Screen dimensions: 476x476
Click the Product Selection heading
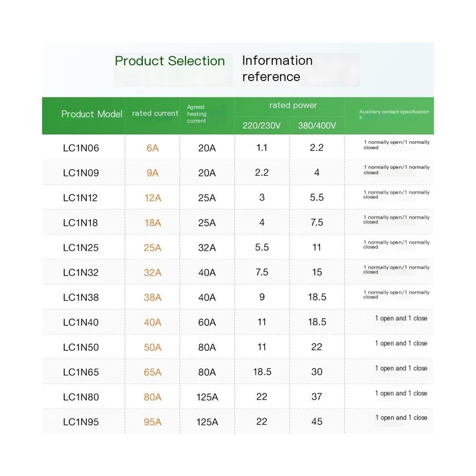(x=170, y=61)
